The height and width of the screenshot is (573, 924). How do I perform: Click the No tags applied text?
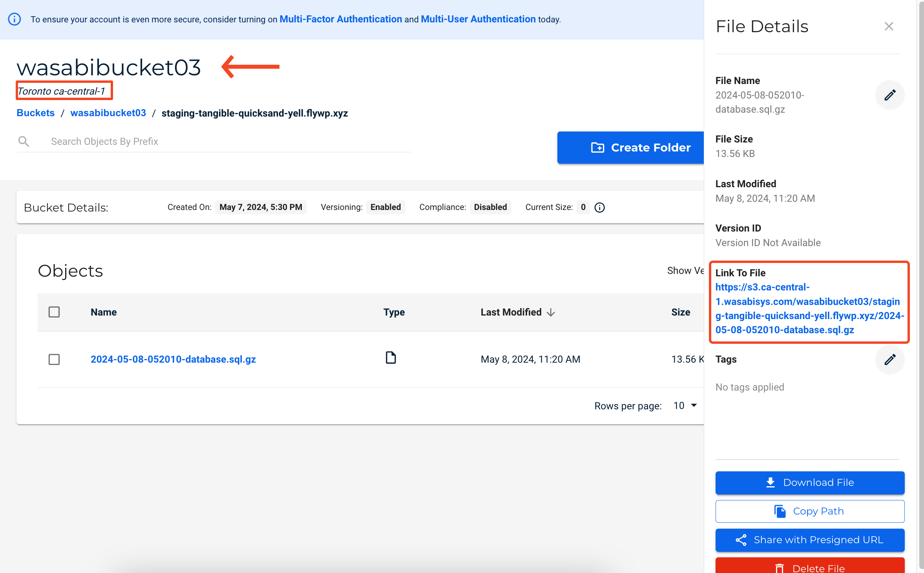pyautogui.click(x=749, y=387)
